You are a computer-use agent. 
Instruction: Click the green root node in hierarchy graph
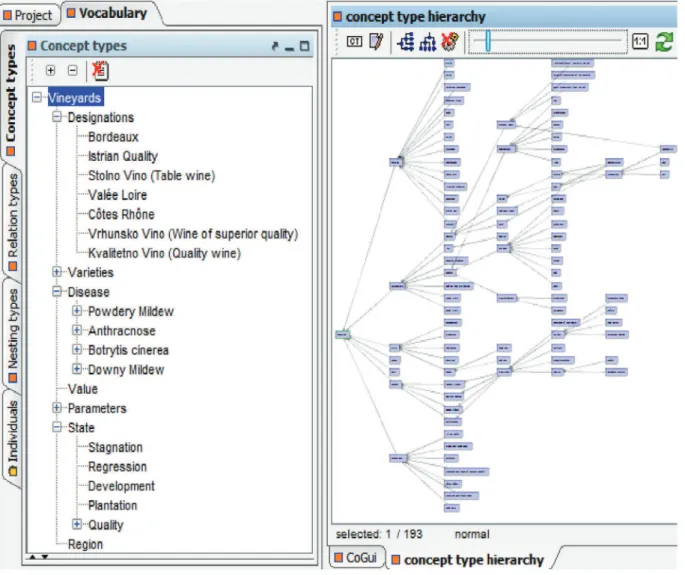pos(342,335)
